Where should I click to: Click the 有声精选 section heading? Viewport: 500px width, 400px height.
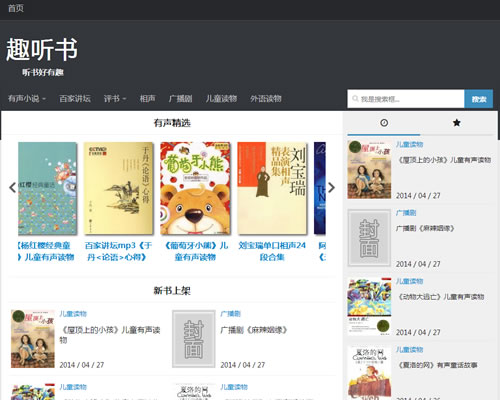tap(172, 123)
